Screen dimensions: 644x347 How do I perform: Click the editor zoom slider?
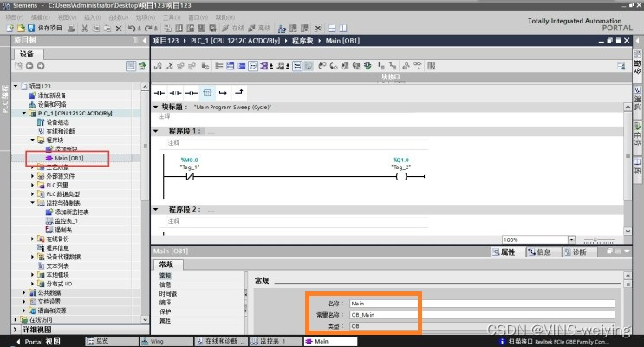600,240
